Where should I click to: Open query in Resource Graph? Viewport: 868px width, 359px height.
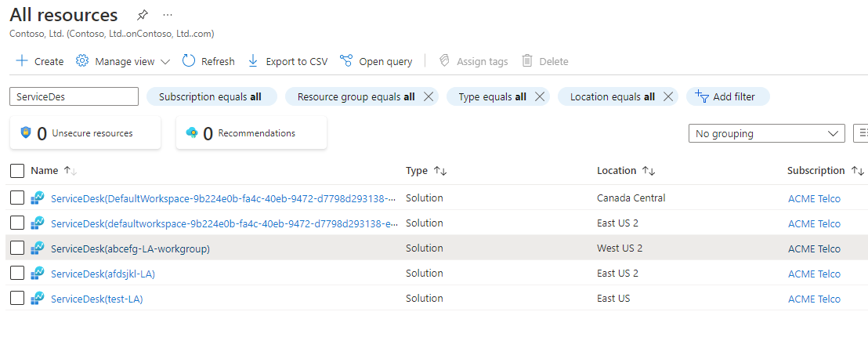coord(376,61)
